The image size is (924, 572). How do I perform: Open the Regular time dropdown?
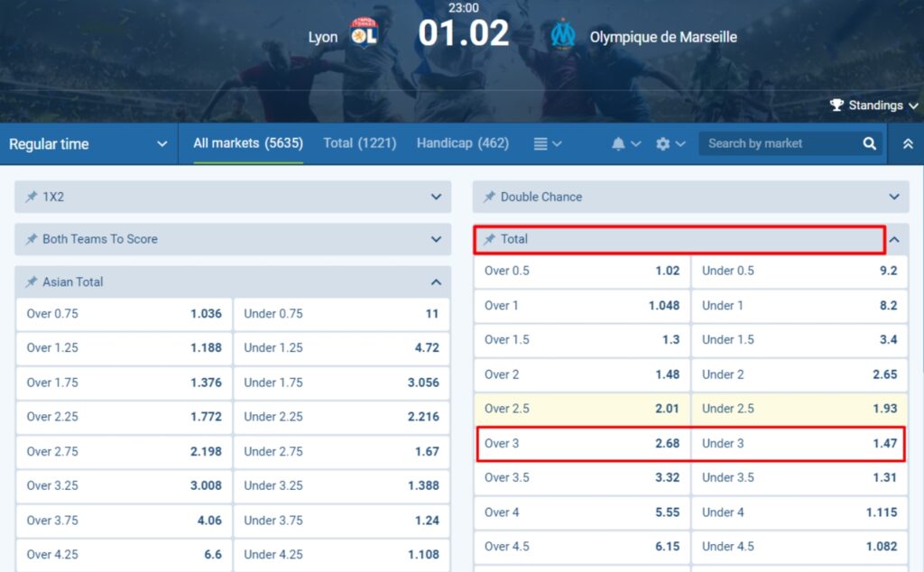point(88,143)
